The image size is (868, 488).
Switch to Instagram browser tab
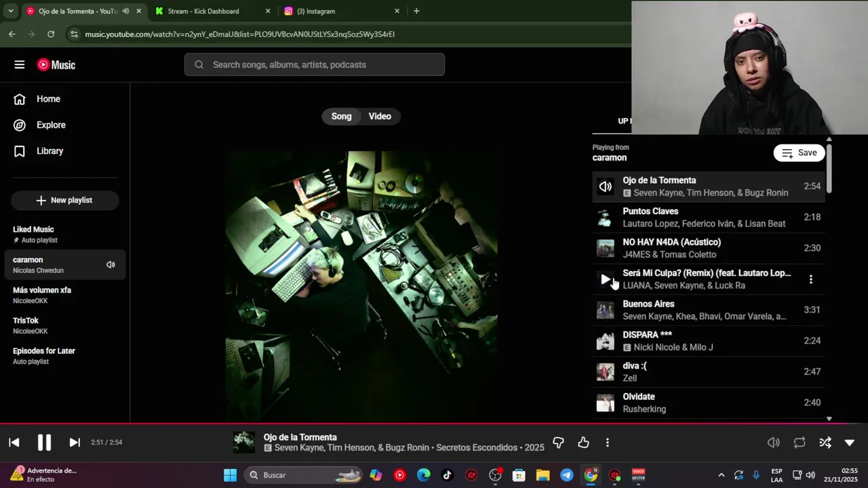[x=341, y=11]
